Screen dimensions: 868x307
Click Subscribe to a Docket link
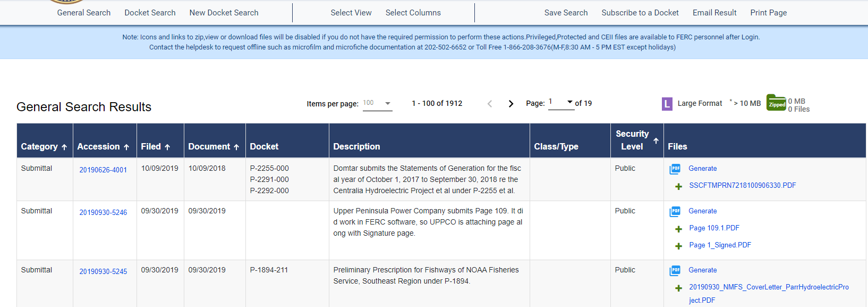pyautogui.click(x=640, y=13)
